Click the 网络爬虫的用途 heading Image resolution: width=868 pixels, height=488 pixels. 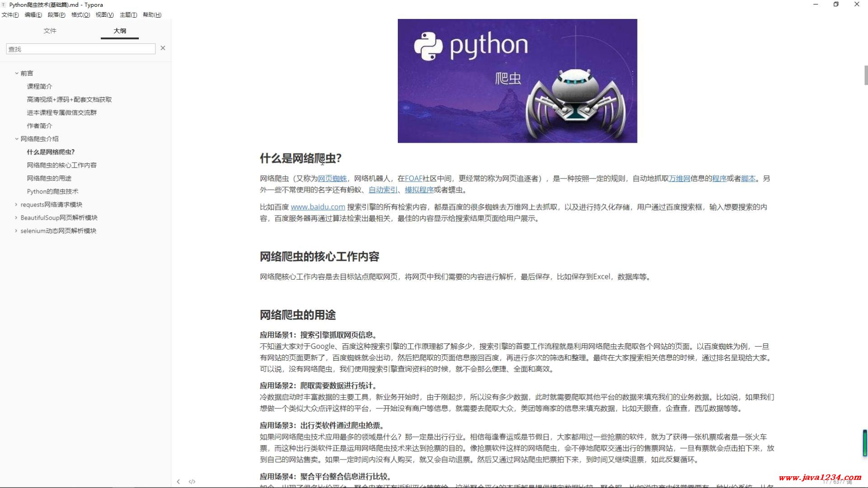click(298, 315)
